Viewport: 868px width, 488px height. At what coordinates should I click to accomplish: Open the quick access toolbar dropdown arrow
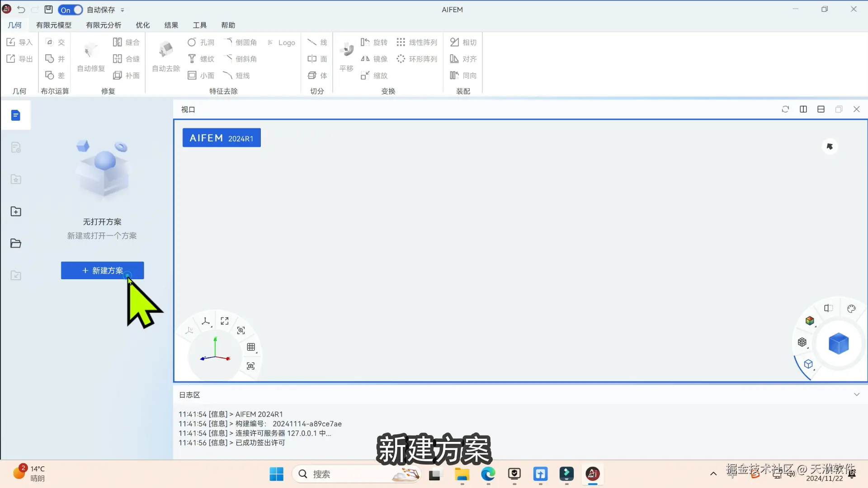[x=123, y=10]
